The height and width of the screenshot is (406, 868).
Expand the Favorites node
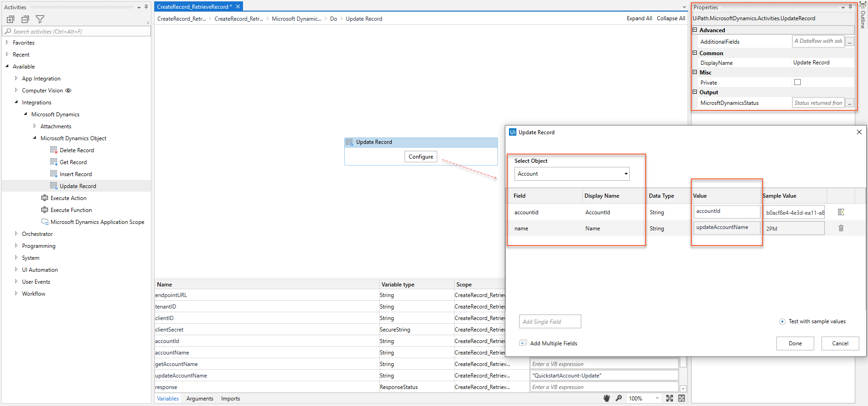click(7, 42)
